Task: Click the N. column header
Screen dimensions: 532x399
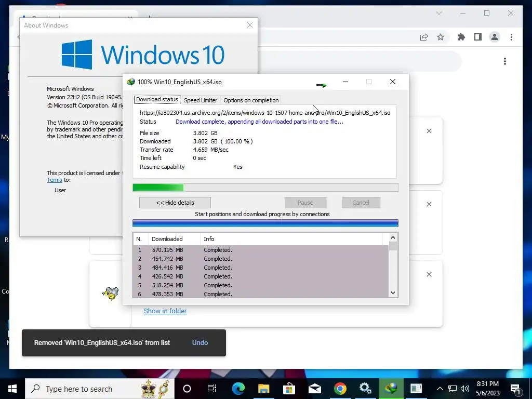Action: [x=141, y=239]
